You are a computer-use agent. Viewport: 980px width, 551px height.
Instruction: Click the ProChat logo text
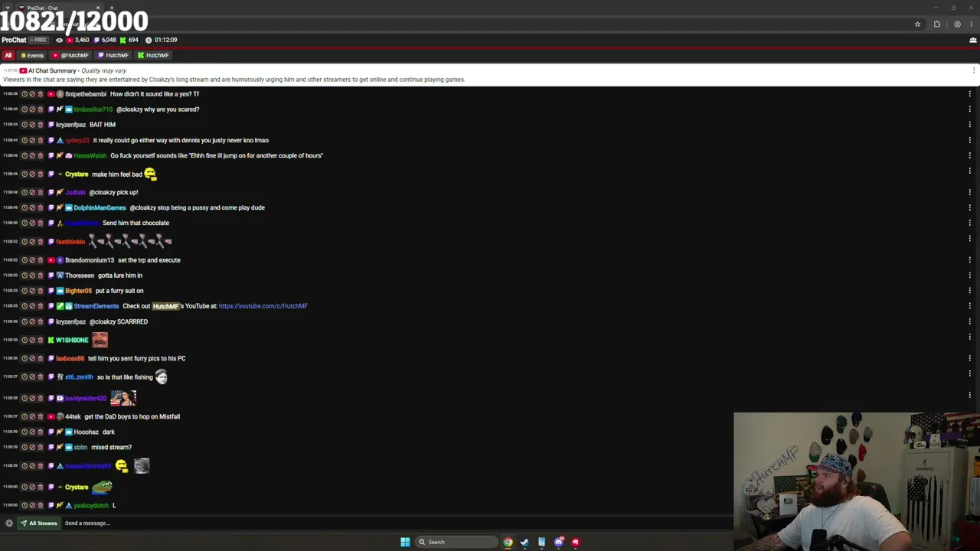pos(14,40)
